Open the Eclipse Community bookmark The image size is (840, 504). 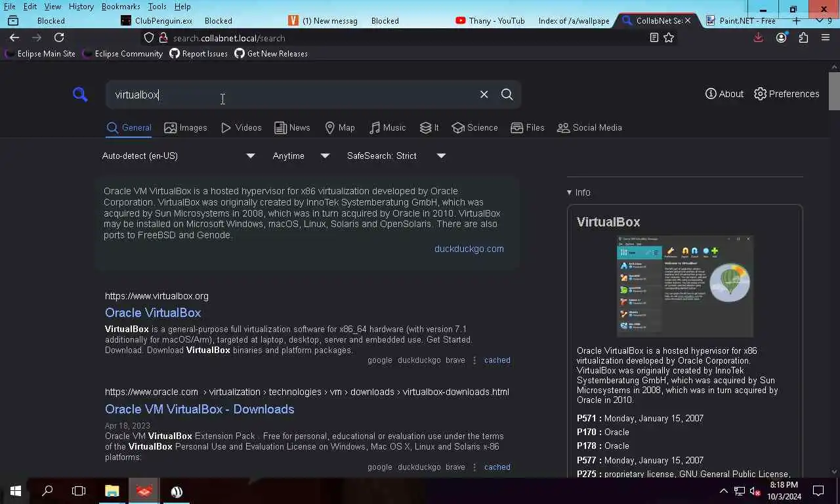click(122, 54)
